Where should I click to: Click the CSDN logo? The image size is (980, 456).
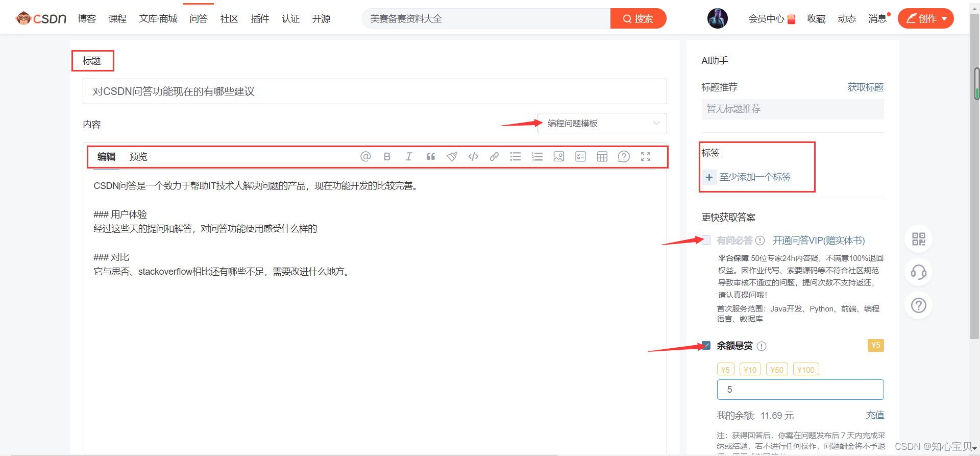click(41, 18)
